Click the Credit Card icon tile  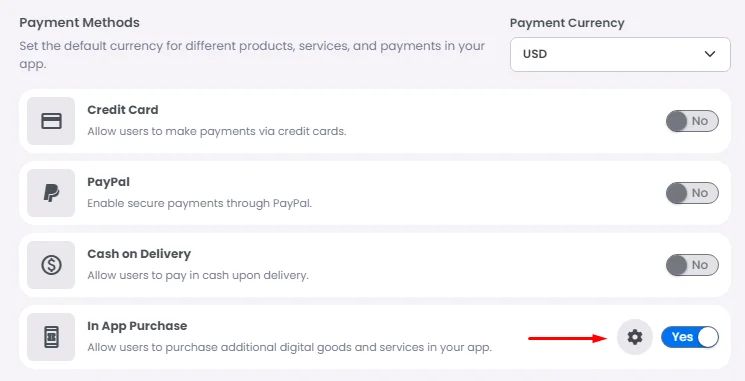[51, 121]
